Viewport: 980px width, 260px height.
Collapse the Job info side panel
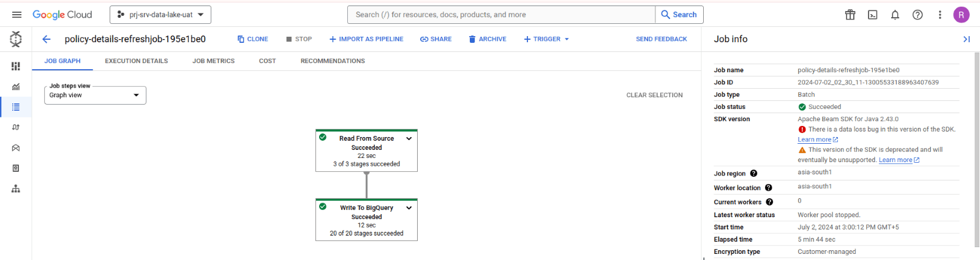(x=967, y=39)
